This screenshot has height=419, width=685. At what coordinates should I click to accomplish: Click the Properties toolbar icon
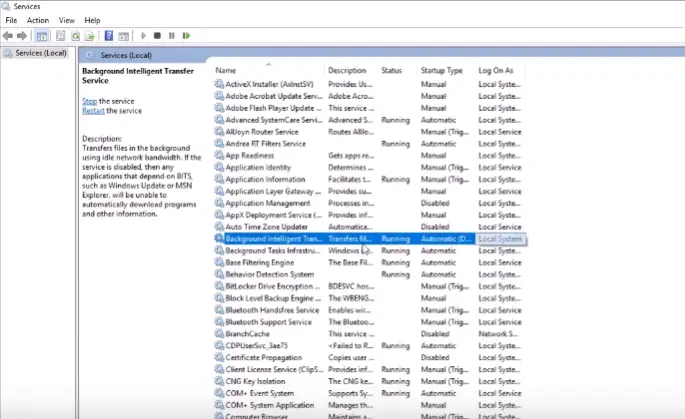[60, 36]
